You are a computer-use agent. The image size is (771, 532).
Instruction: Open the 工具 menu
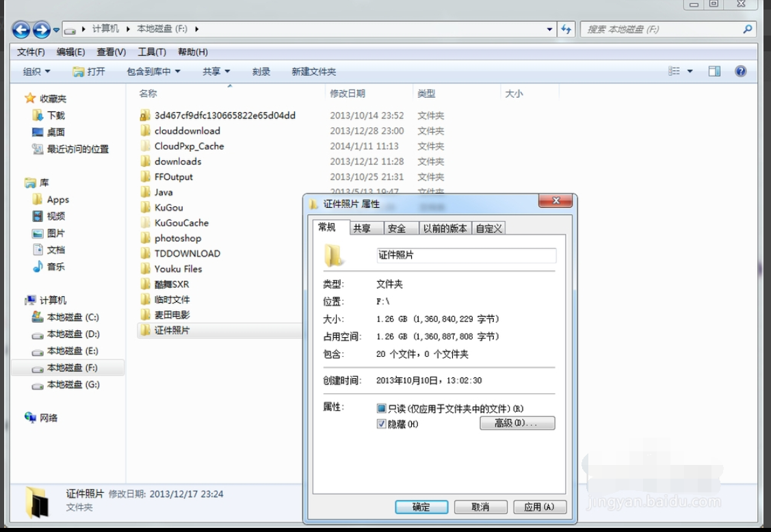click(x=153, y=52)
